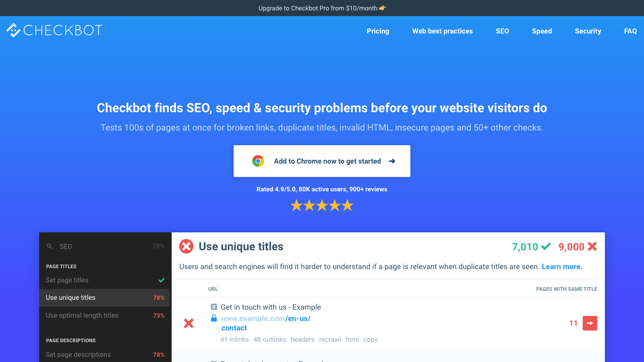Viewport: 644px width, 362px height.
Task: Click the recrawl action link
Action: coord(330,339)
